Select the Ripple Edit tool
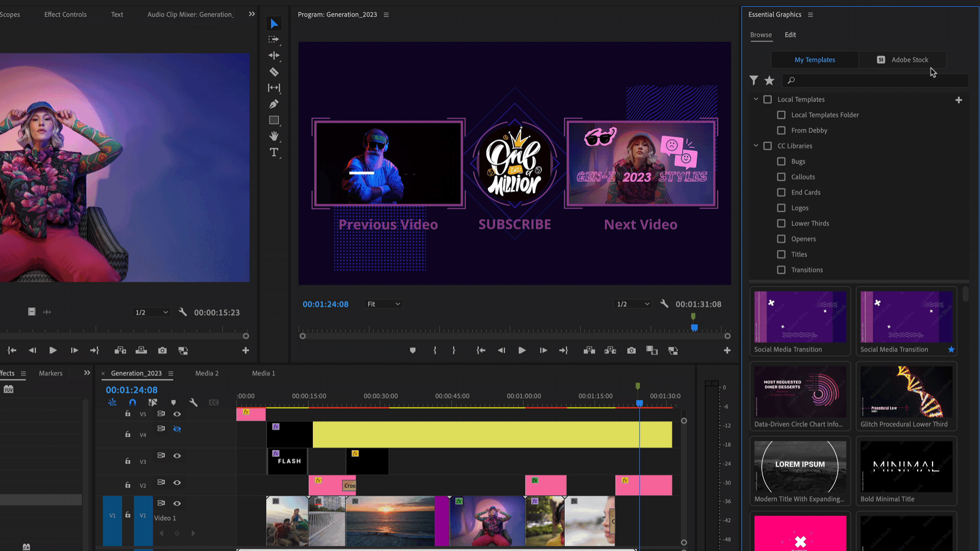 [274, 56]
